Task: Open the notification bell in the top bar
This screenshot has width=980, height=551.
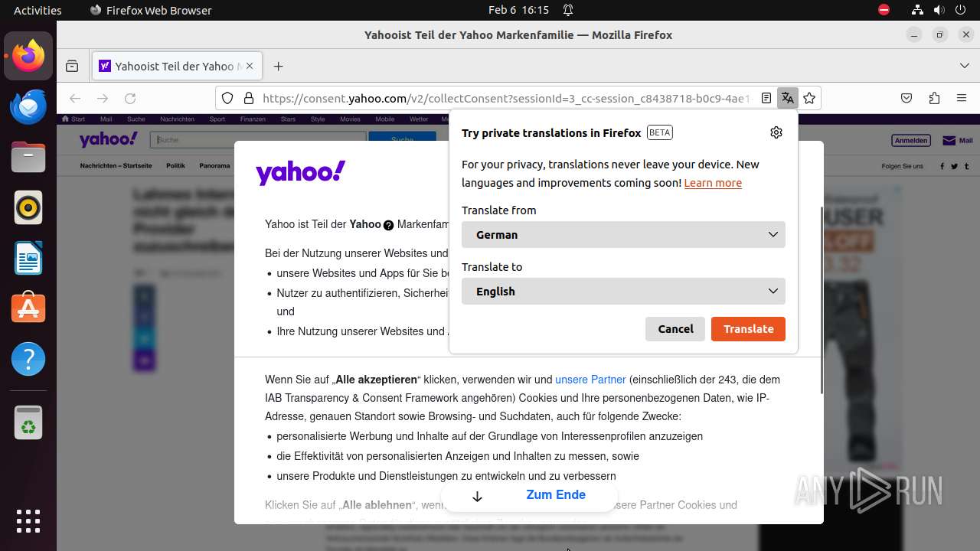Action: [568, 10]
